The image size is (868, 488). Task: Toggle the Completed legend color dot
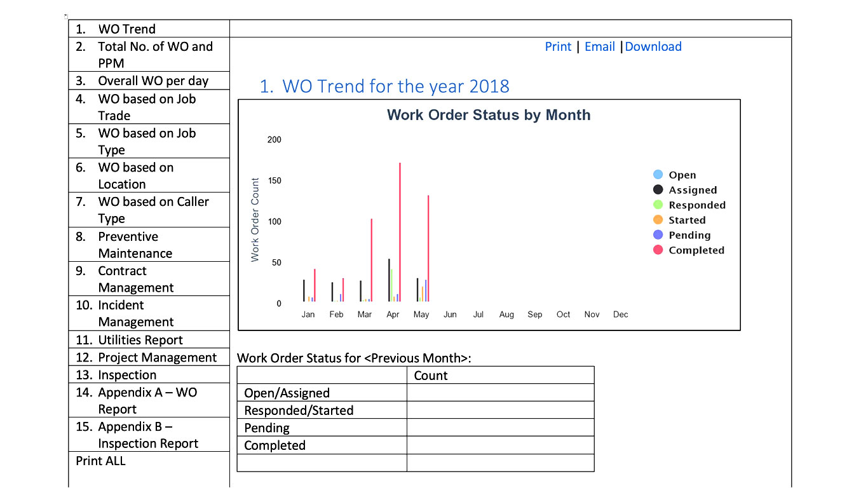[658, 250]
